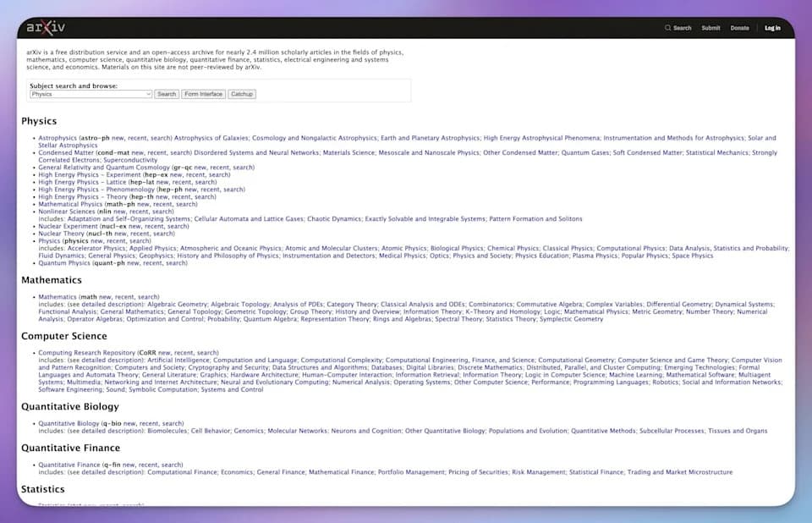Click recent for q-fin
812x523 pixels.
coord(148,465)
